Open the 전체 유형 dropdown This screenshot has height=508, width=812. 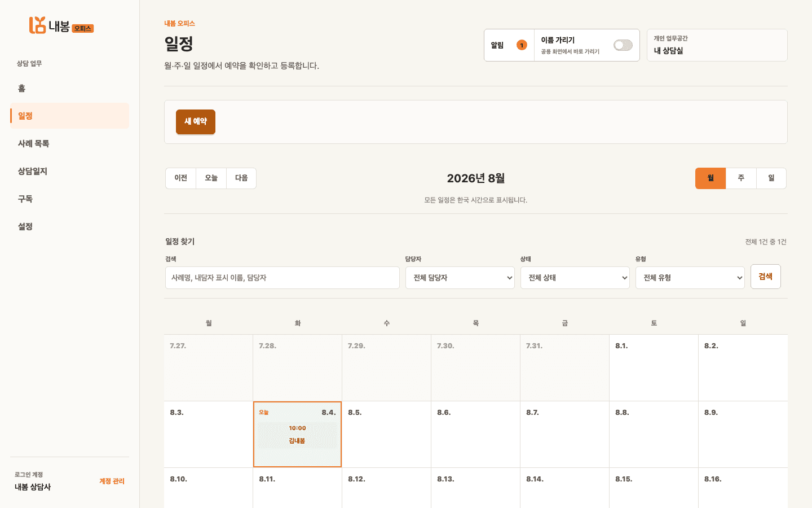pyautogui.click(x=690, y=278)
